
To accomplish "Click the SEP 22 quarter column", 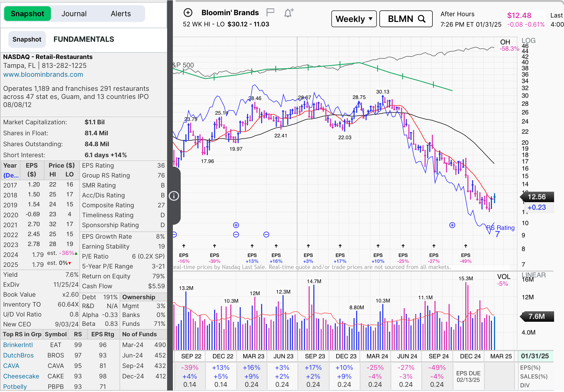I will (x=191, y=356).
